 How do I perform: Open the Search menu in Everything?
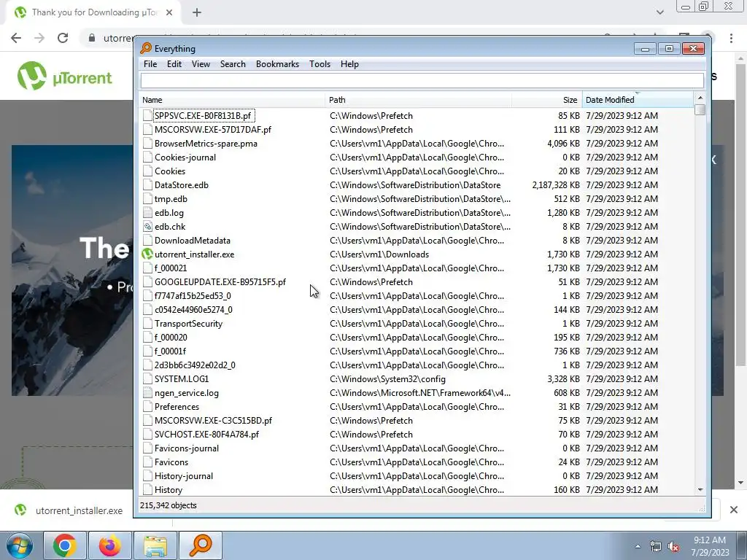click(x=233, y=64)
